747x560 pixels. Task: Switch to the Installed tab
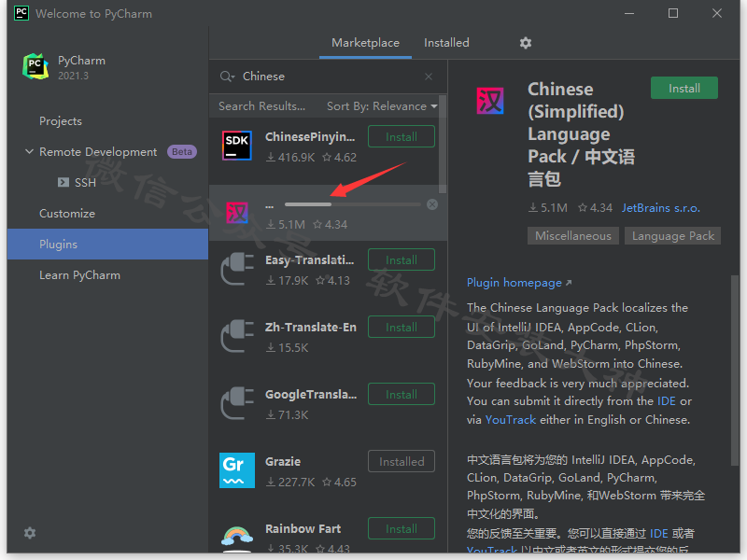click(x=446, y=43)
